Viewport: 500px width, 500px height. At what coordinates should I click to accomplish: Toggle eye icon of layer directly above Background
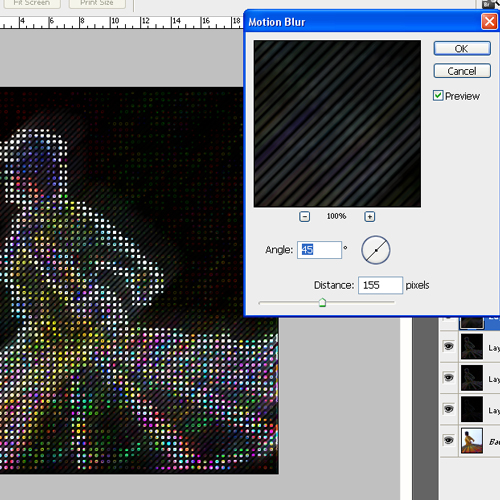[449, 409]
